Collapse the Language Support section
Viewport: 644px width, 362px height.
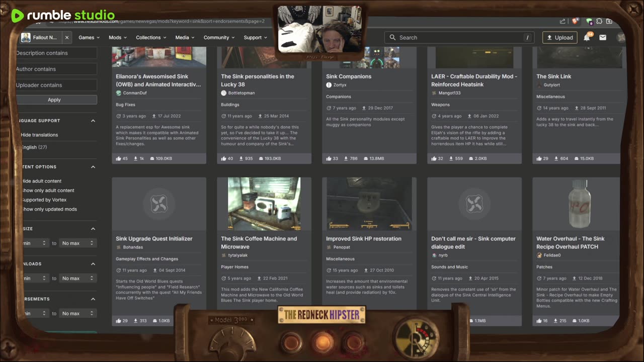(x=93, y=121)
